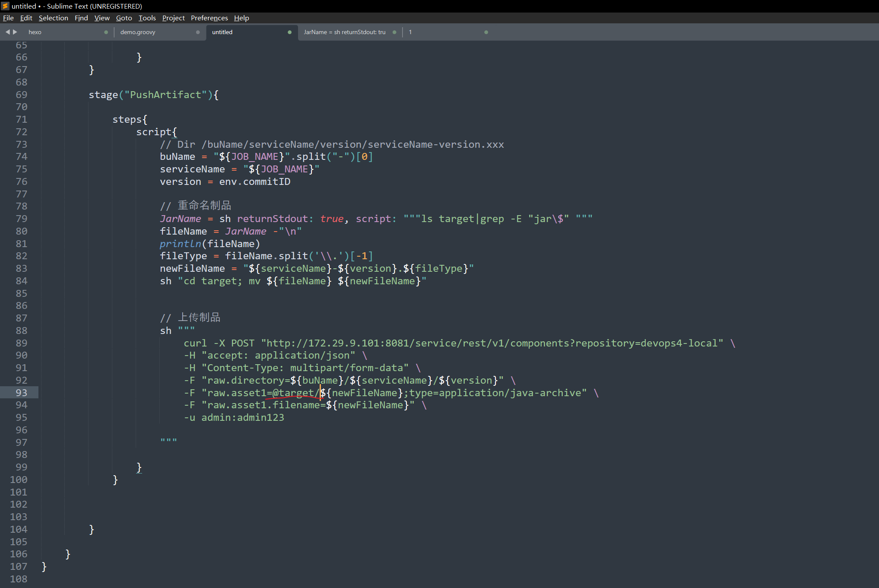879x588 pixels.
Task: Click the -u admin:admin123 line
Action: click(234, 417)
